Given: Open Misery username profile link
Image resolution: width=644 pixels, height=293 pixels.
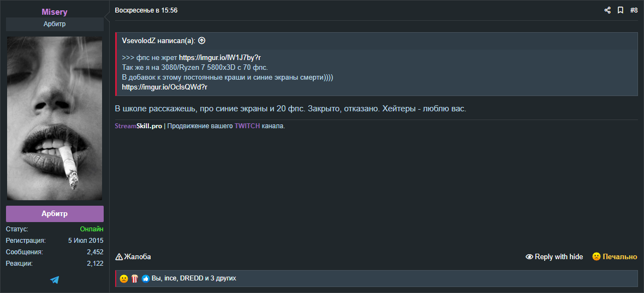Looking at the screenshot, I should point(55,13).
